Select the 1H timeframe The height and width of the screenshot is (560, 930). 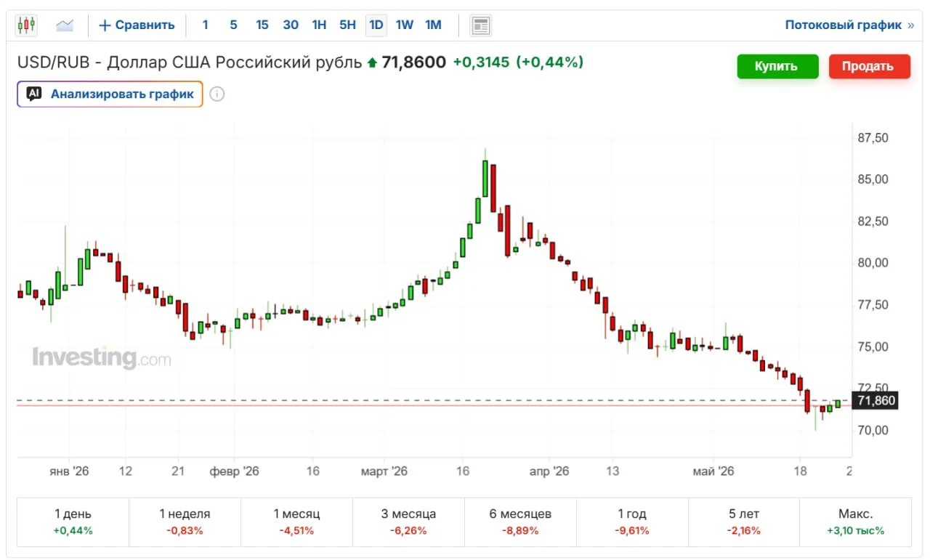(319, 25)
